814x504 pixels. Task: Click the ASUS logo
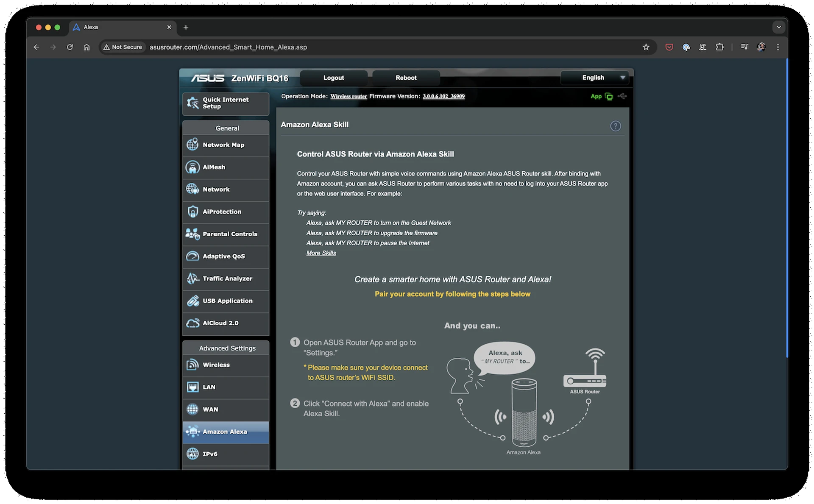tap(207, 78)
